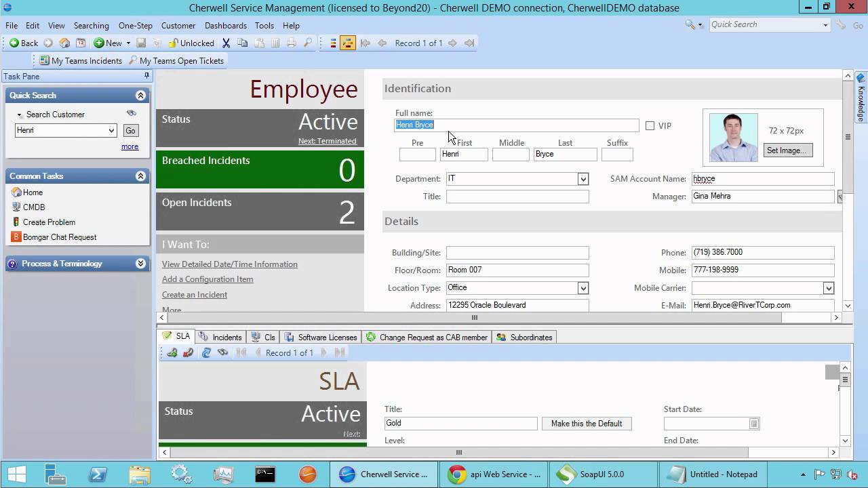Click the Paste clipboard icon
This screenshot has height=488, width=868.
click(x=259, y=43)
